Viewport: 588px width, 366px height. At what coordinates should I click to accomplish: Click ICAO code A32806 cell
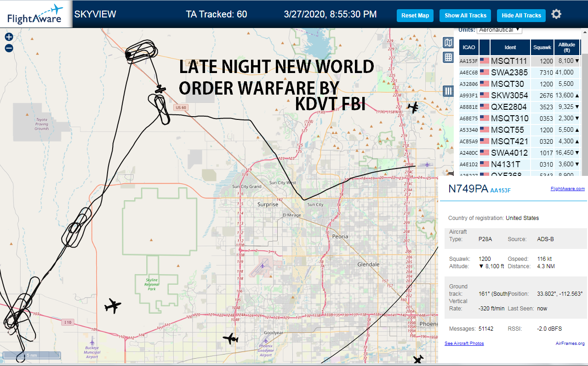pyautogui.click(x=469, y=84)
